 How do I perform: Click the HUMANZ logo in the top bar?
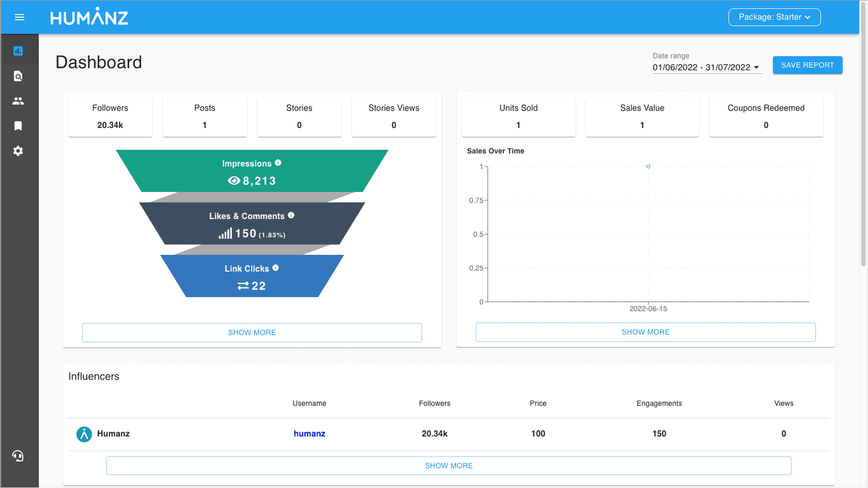pos(89,17)
